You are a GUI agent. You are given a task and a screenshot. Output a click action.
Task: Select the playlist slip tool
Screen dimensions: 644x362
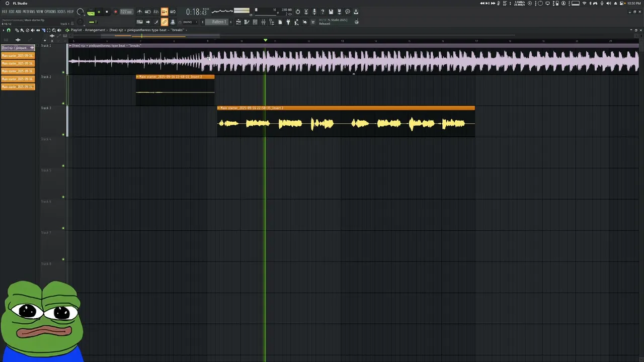coord(38,30)
